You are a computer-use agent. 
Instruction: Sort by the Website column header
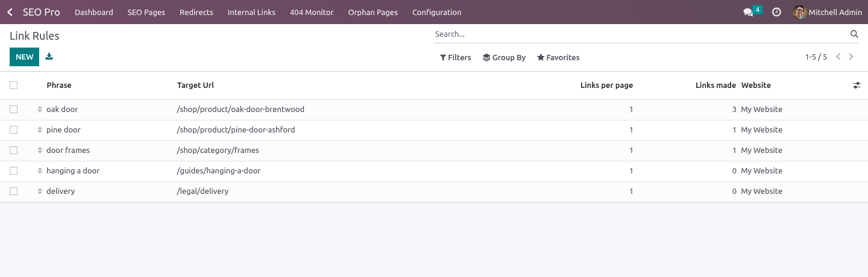point(756,86)
